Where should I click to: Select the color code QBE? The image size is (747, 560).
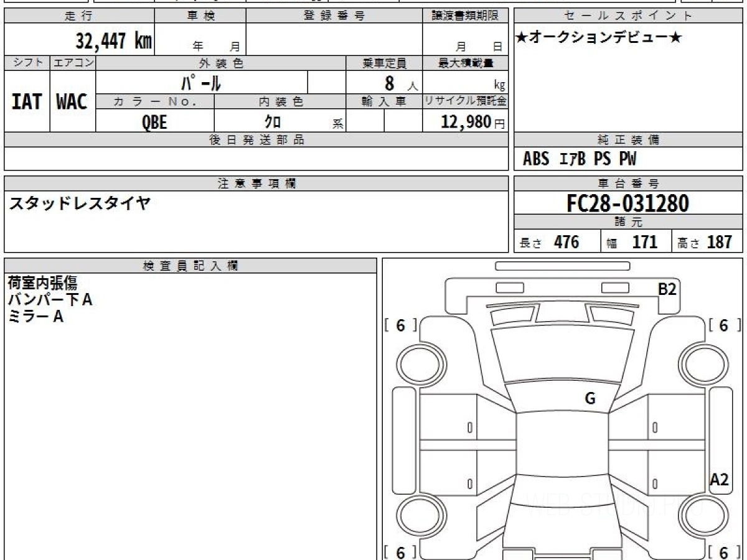pyautogui.click(x=154, y=122)
